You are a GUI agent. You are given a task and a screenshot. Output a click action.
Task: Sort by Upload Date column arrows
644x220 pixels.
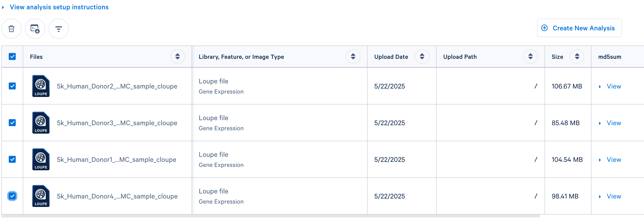(422, 57)
